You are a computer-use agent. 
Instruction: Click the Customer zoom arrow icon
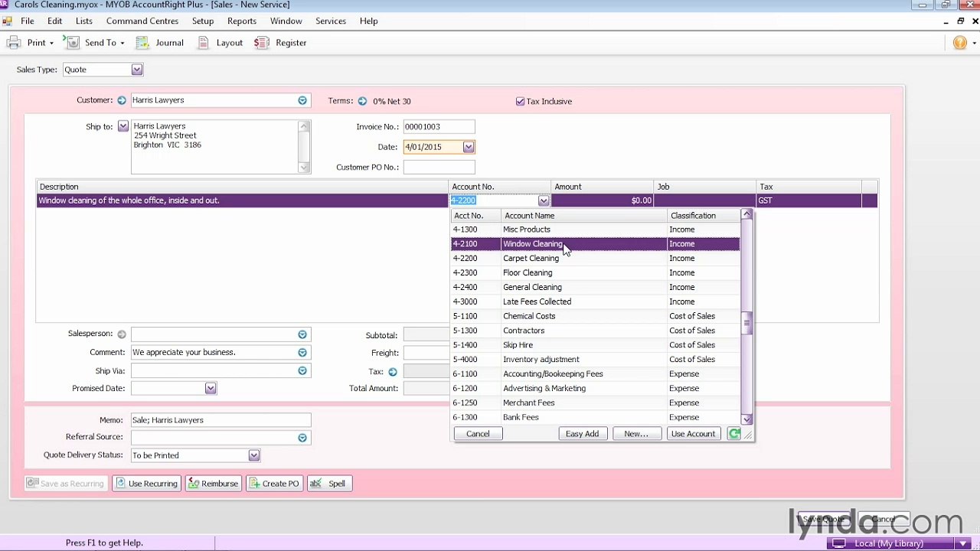click(x=121, y=100)
